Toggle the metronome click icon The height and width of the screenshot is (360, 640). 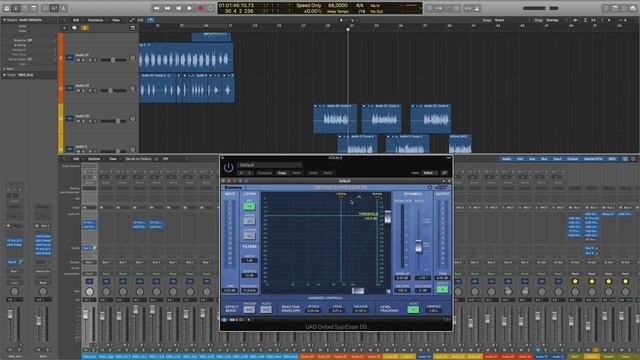477,8
